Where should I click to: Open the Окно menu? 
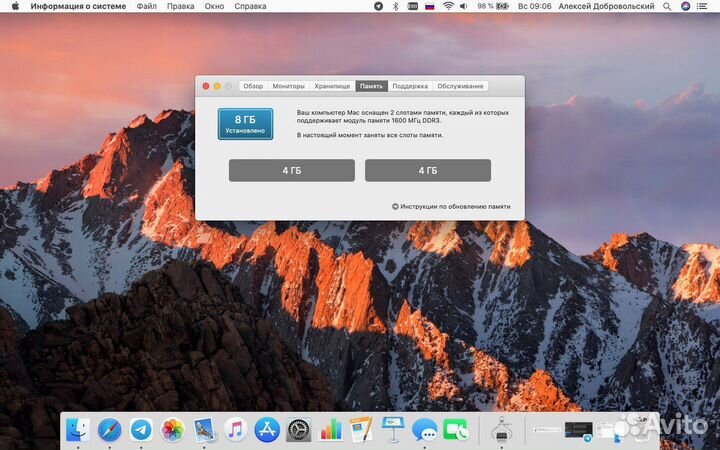pyautogui.click(x=214, y=6)
